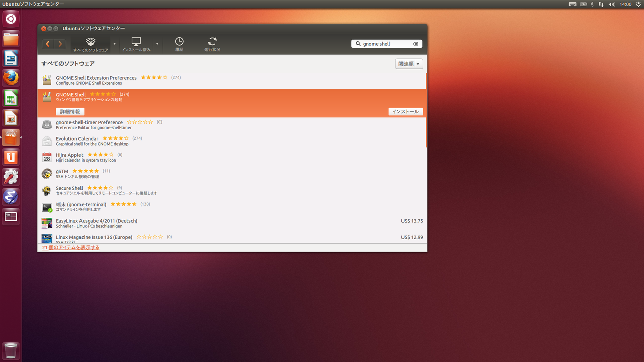Click the Evolution Calendar app icon
Viewport: 644px width, 362px height.
pos(47,141)
